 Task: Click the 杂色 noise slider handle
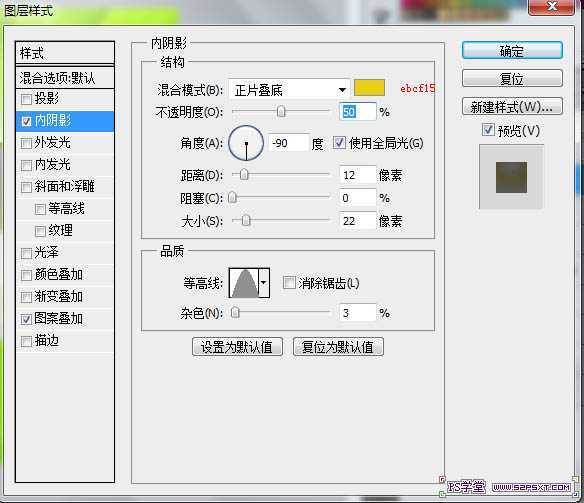[x=235, y=312]
